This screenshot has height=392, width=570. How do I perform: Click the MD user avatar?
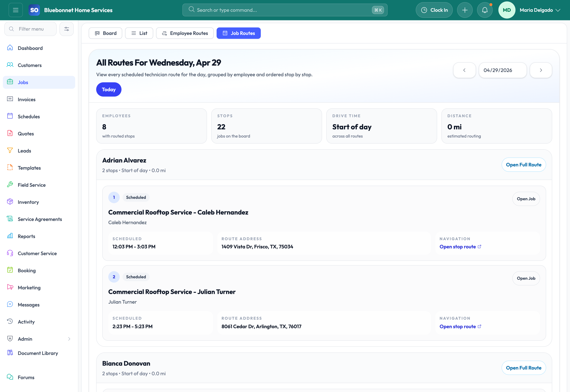click(x=507, y=10)
